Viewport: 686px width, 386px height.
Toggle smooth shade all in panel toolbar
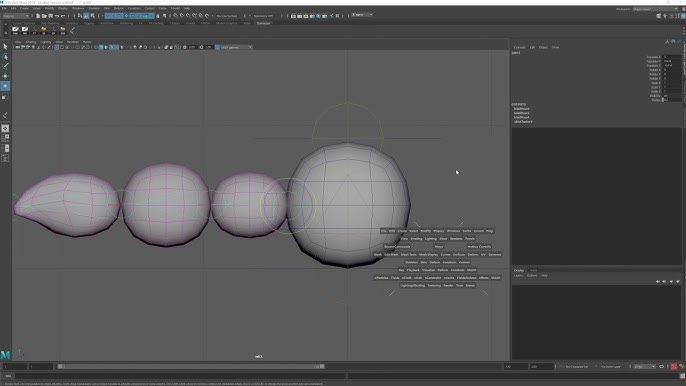[101, 47]
